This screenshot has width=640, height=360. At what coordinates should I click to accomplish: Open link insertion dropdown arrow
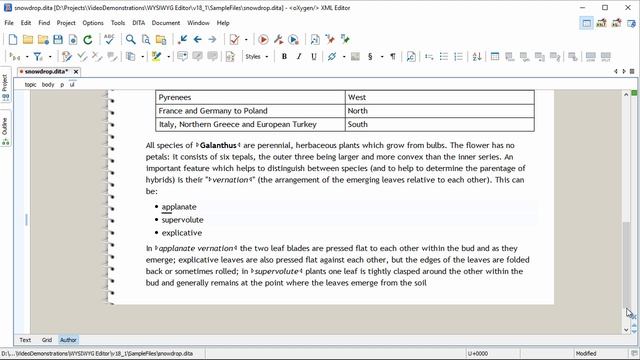tap(344, 57)
